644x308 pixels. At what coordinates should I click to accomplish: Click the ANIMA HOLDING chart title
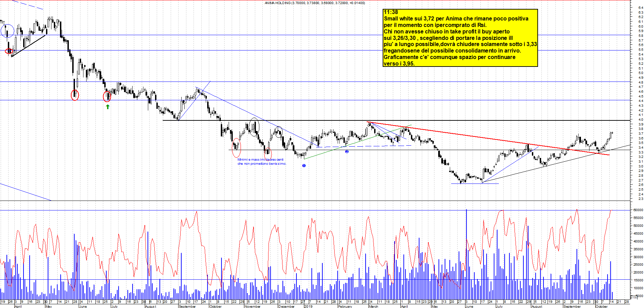pyautogui.click(x=315, y=3)
